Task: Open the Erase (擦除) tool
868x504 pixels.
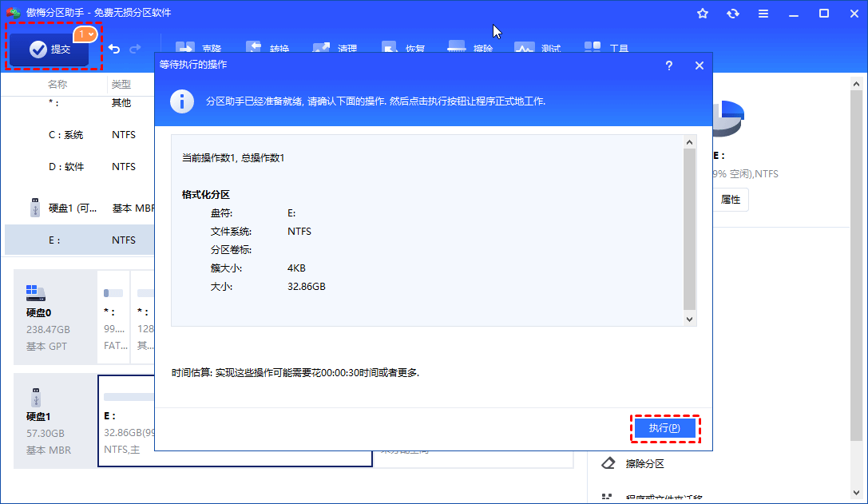Action: click(471, 48)
